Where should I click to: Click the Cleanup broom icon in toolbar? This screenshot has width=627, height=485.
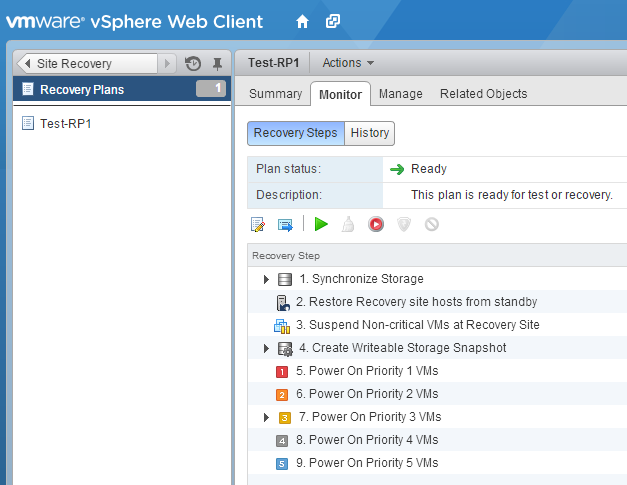pos(348,224)
